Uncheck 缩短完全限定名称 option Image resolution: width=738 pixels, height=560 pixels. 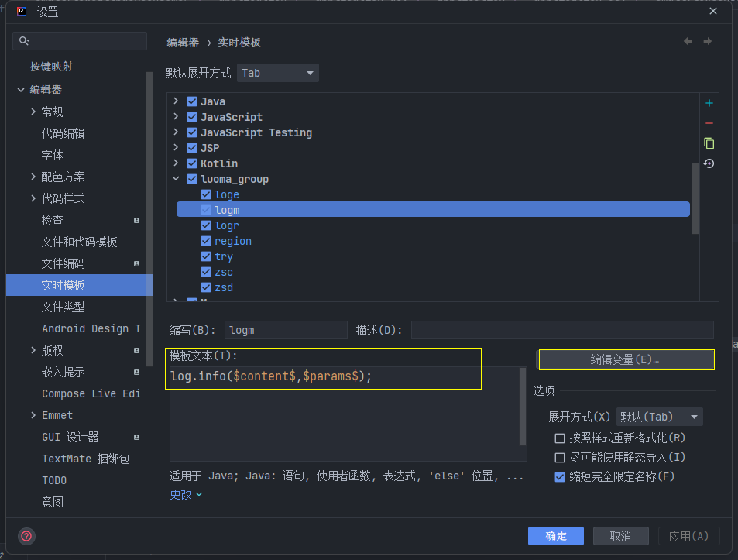click(560, 477)
